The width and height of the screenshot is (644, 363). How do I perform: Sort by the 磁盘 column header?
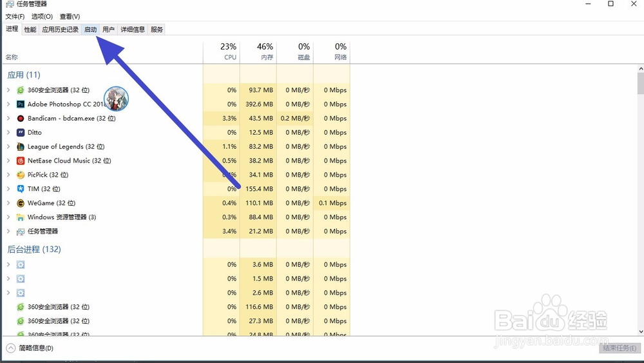pos(295,52)
